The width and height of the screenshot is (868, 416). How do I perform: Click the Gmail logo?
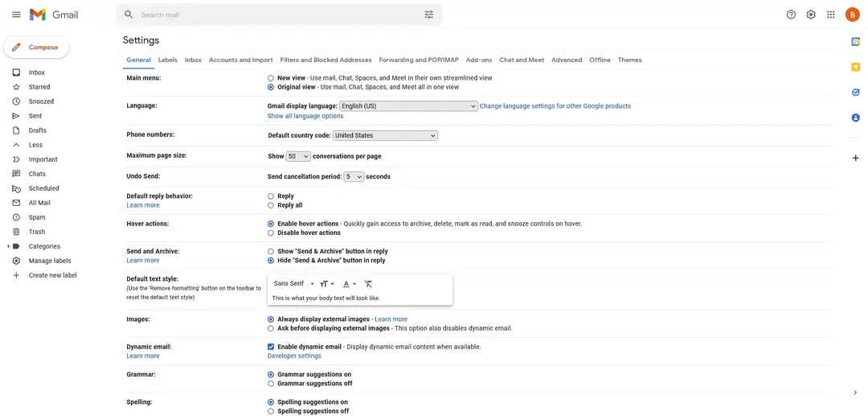(54, 14)
